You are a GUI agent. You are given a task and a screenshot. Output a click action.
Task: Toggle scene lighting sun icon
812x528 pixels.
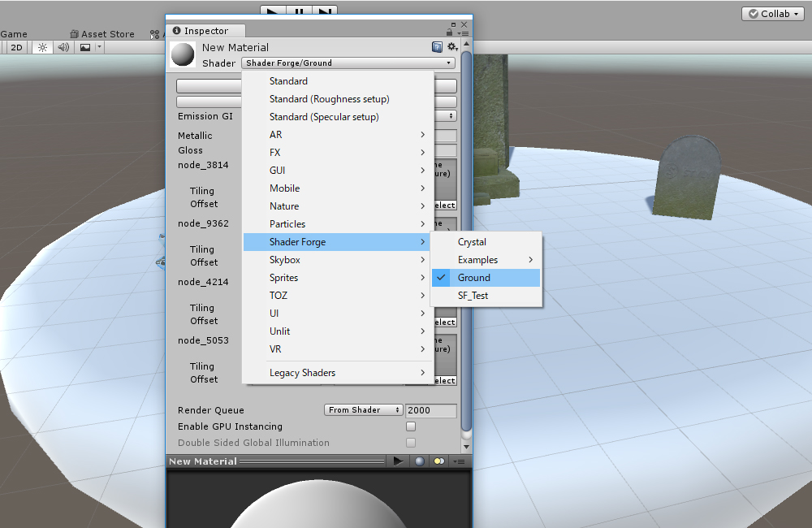(42, 48)
